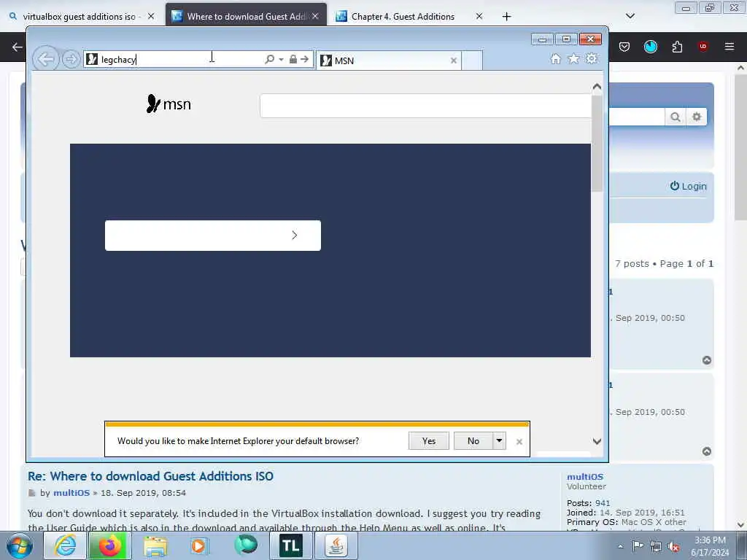The image size is (747, 560).
Task: Open post count 941 link
Action: [x=603, y=503]
